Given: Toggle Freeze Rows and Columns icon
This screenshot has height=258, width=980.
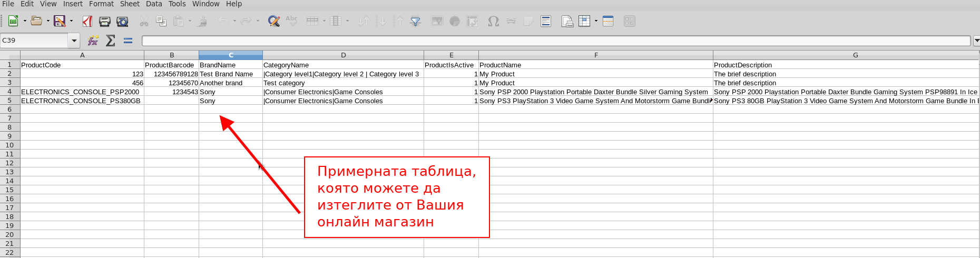Looking at the screenshot, I should pos(584,21).
